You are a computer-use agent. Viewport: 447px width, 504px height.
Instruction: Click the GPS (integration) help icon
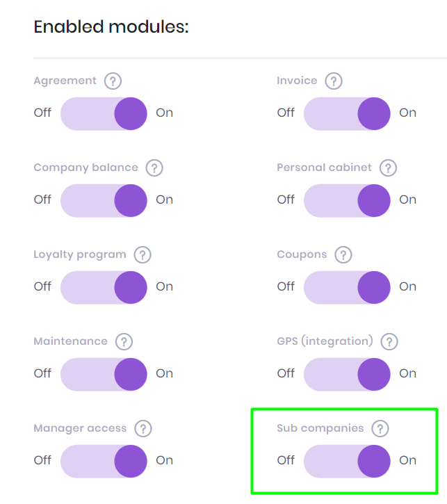tap(389, 341)
